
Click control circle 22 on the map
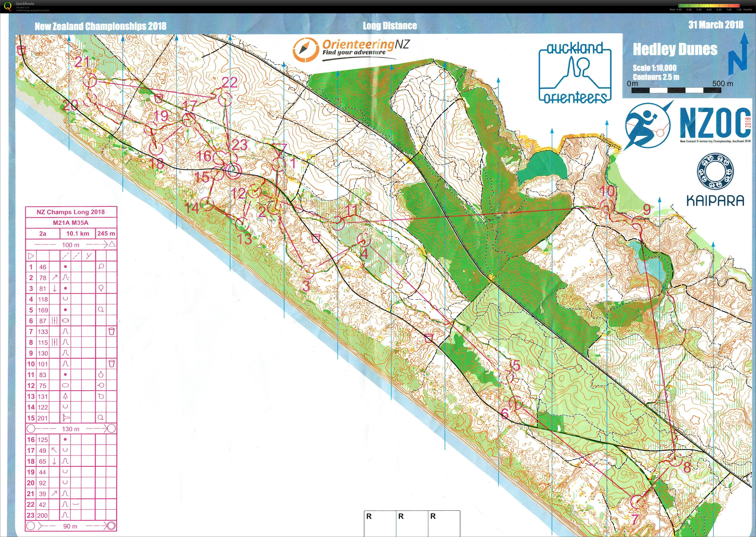tap(225, 100)
